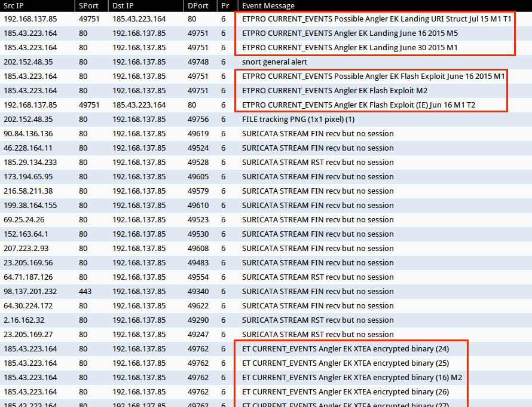This screenshot has height=407, width=532.
Task: Click source IP 185.29.134.233
Action: pos(30,162)
